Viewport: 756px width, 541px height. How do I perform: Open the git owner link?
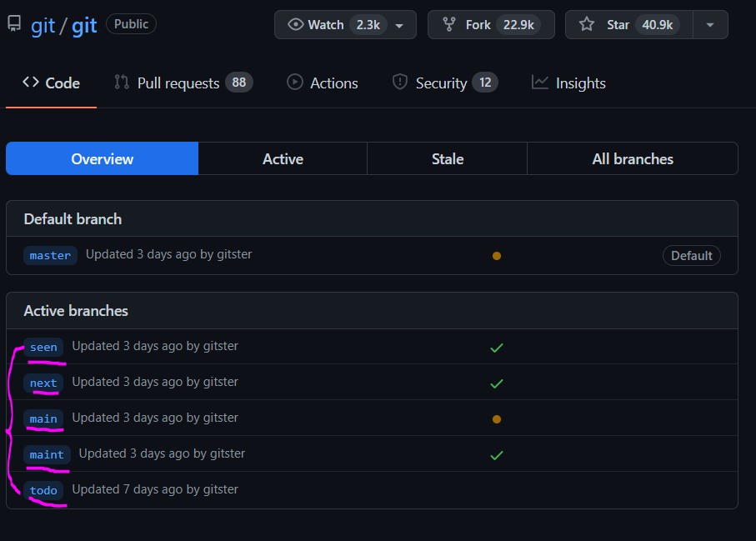[43, 26]
